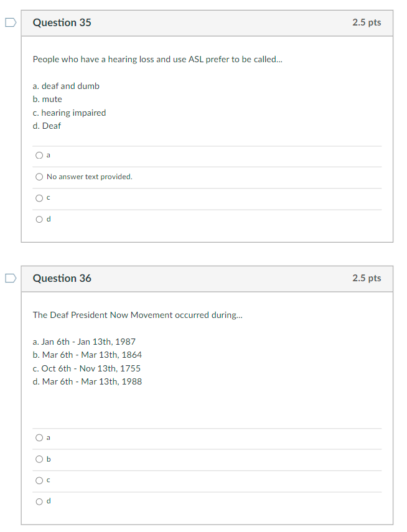Click the Deaf President Now Movement question text

tap(138, 315)
